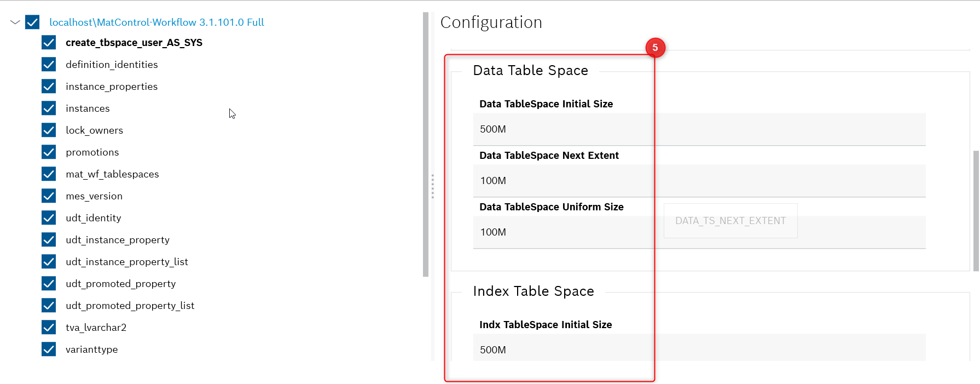Uncheck the promotions item
The width and height of the screenshot is (980, 384).
[x=49, y=152]
